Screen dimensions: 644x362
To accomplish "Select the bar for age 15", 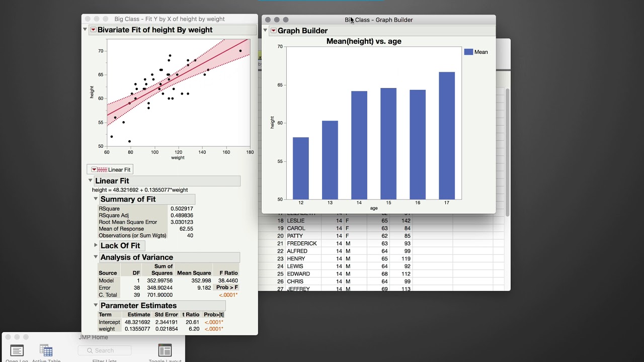I will [388, 144].
